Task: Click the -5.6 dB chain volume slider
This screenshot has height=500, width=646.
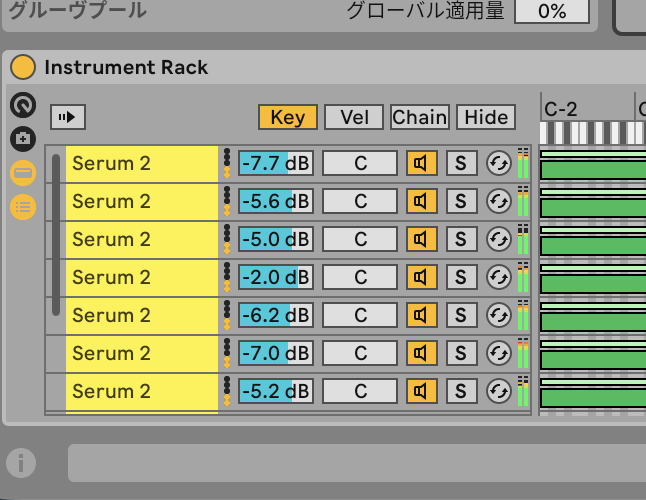Action: (276, 201)
